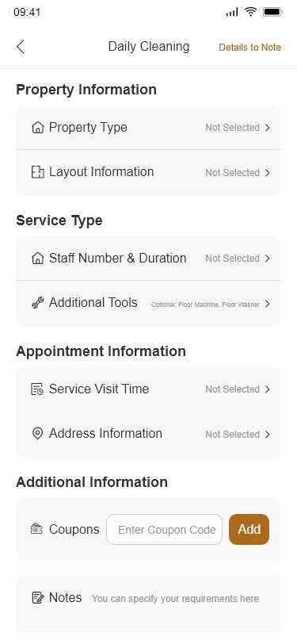
Task: Tap the battery indicator in status bar
Action: [x=272, y=12]
